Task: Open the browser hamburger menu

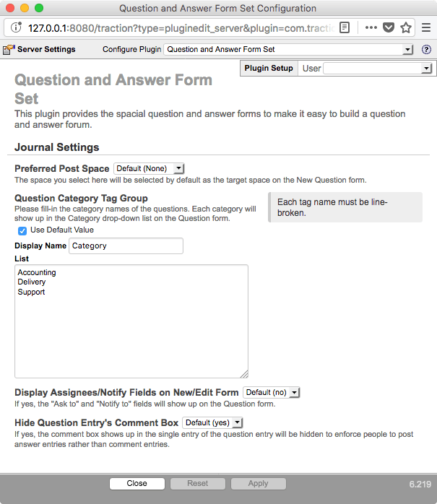Action: coord(426,27)
